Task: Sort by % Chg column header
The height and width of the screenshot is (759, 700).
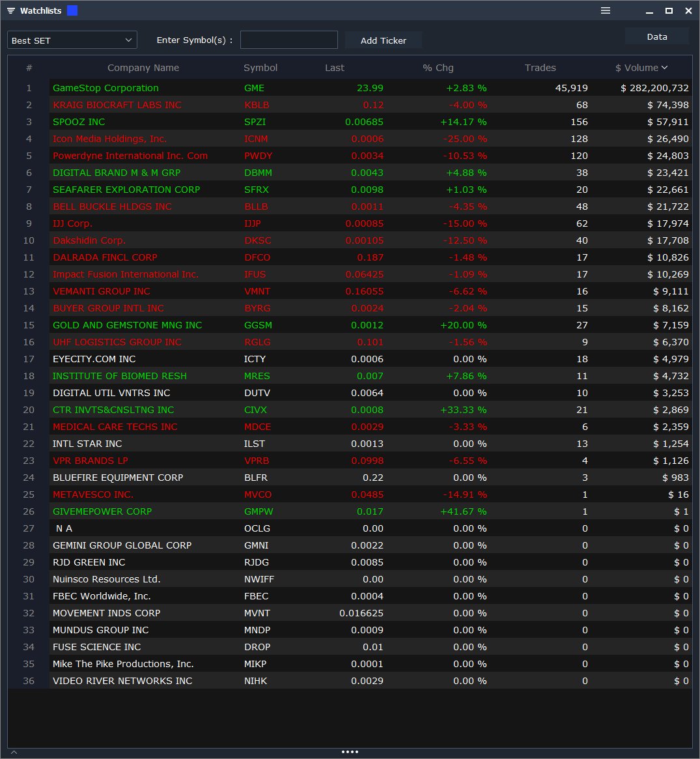Action: point(438,68)
